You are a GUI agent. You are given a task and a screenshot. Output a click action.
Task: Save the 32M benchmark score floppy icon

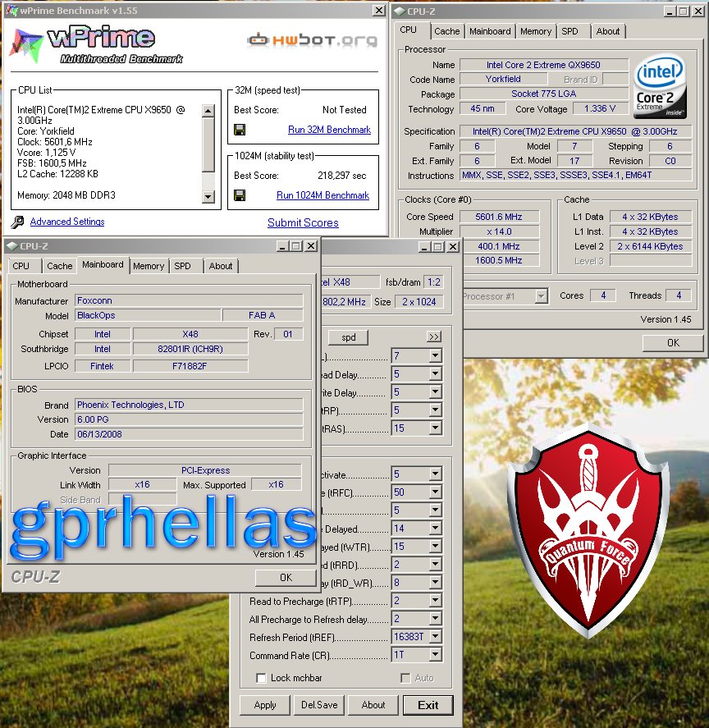tap(240, 130)
